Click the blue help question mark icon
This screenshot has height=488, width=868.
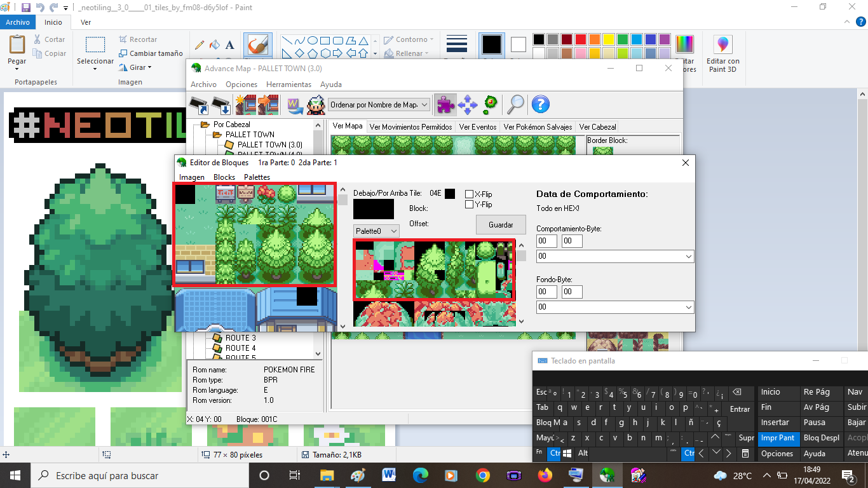(540, 104)
